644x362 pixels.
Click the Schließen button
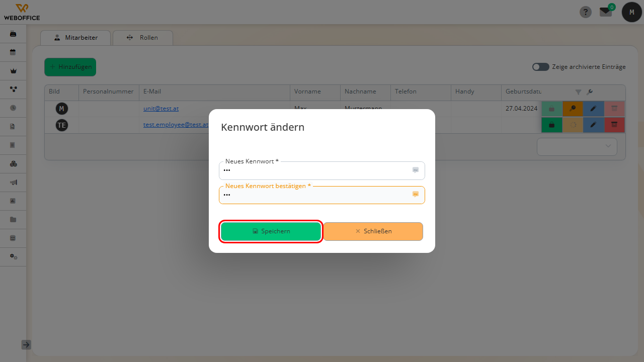pos(373,231)
